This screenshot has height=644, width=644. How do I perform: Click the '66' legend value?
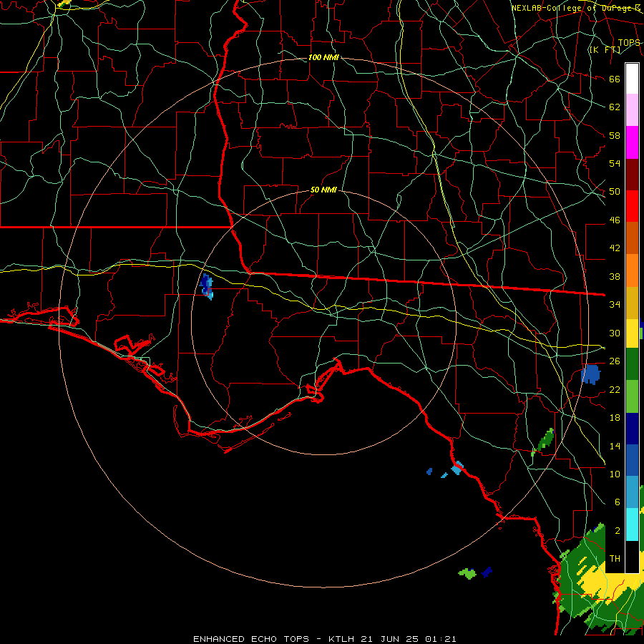615,79
